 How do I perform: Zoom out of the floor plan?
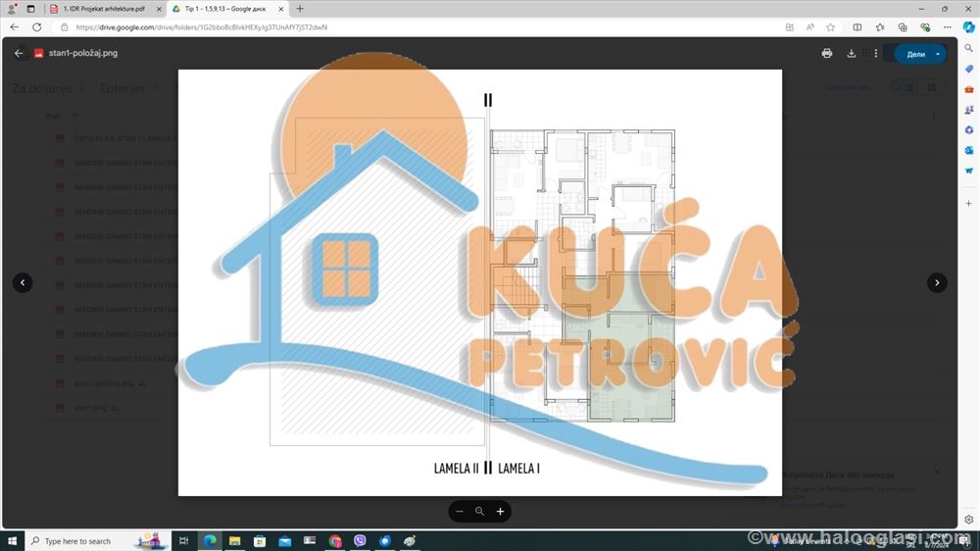(x=460, y=511)
